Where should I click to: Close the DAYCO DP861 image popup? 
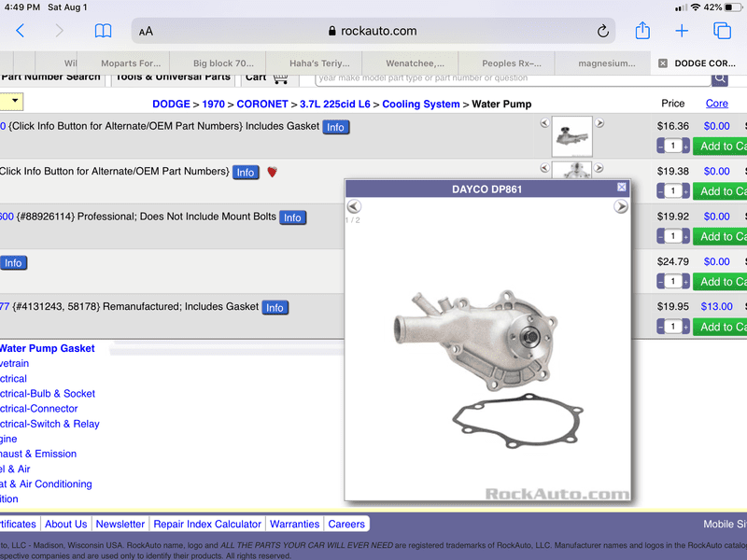[x=621, y=188]
